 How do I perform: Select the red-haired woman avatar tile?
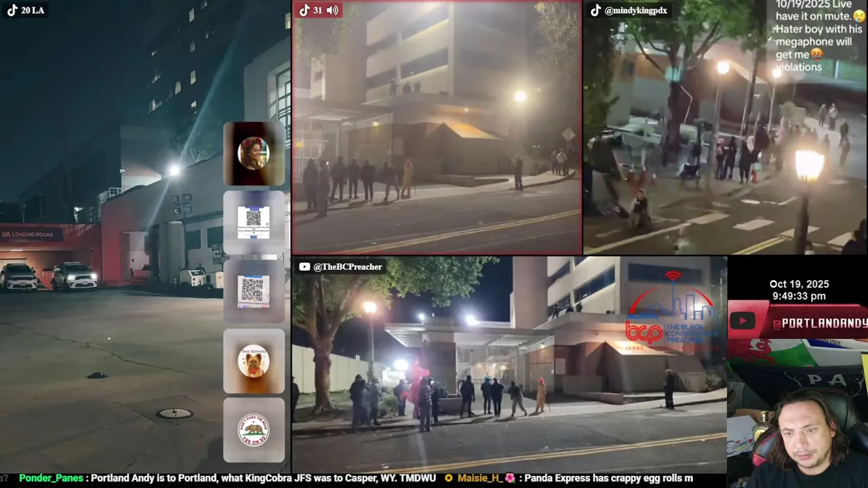(x=254, y=154)
